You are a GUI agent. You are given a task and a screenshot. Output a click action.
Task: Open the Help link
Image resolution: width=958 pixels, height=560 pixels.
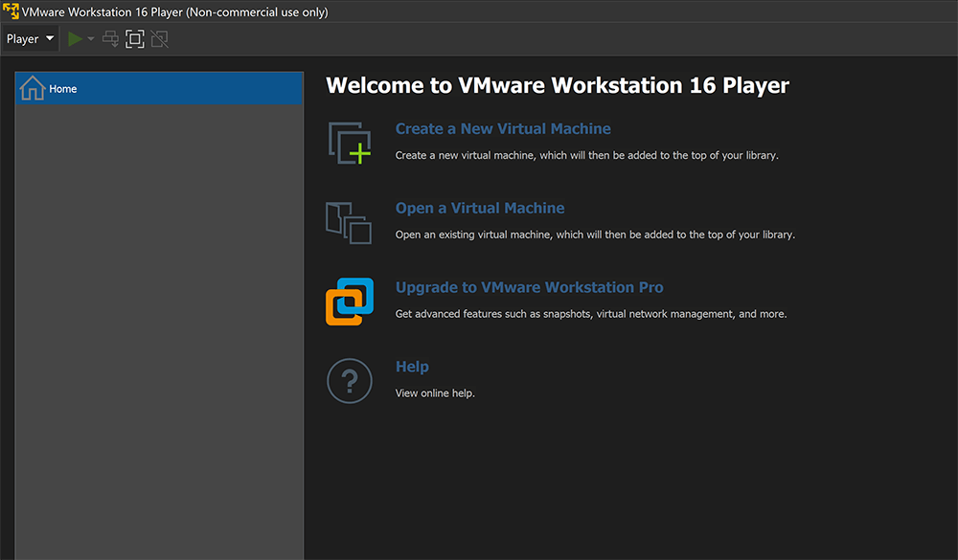(x=412, y=367)
